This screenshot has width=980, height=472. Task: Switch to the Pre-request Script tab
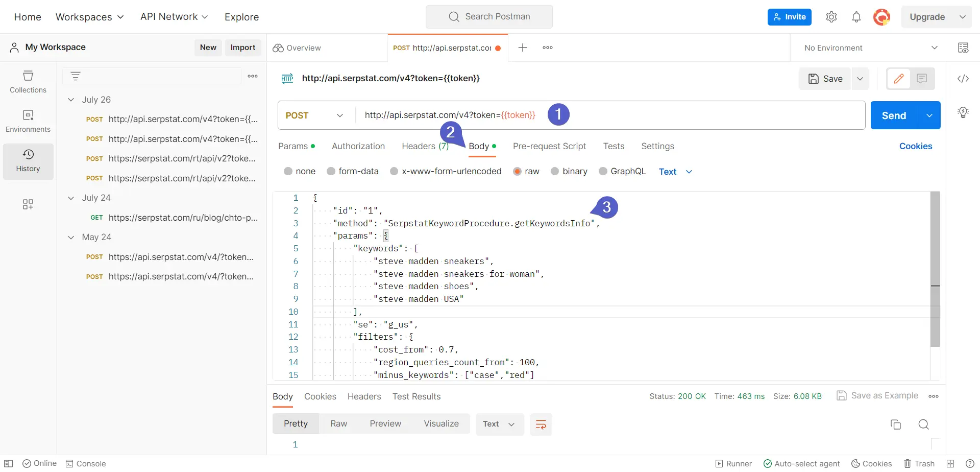[549, 146]
